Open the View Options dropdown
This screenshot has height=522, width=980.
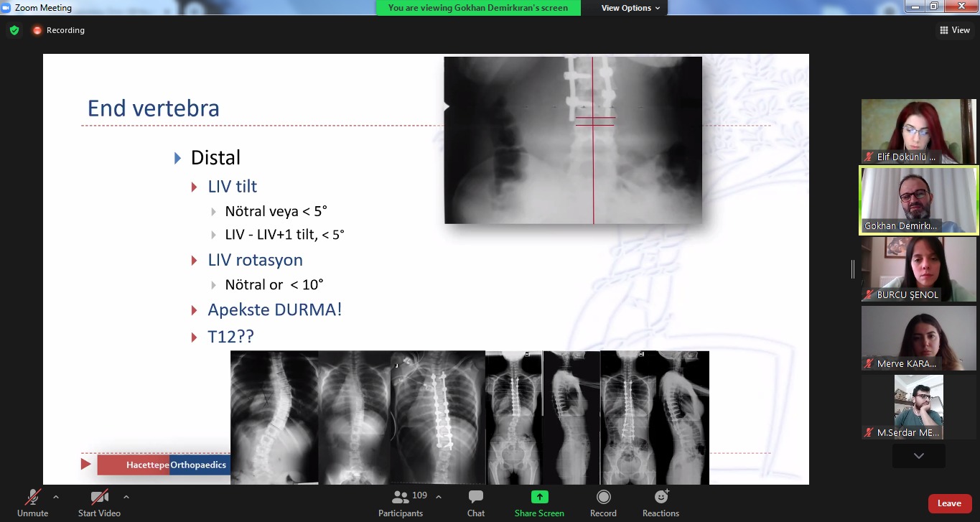pyautogui.click(x=630, y=8)
